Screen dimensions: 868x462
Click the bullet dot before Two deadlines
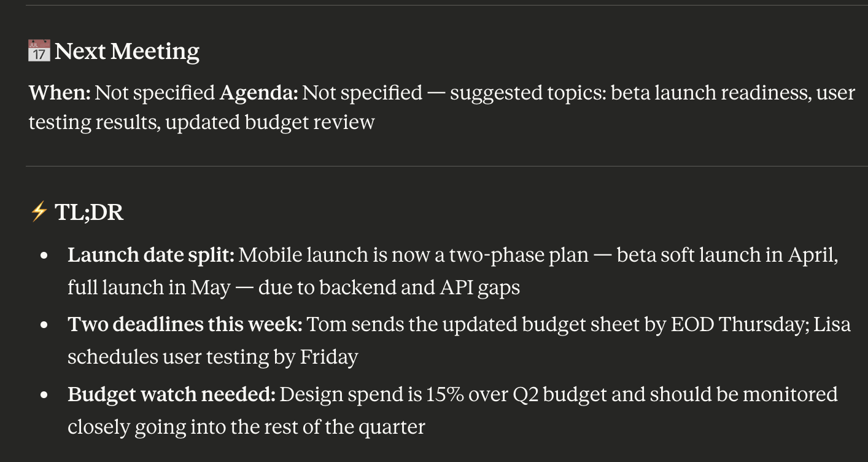coord(44,326)
